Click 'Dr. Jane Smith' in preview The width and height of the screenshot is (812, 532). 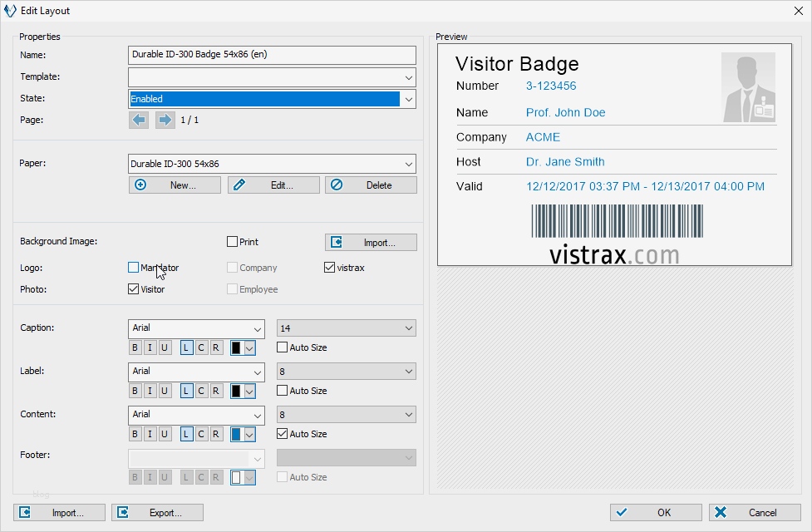click(565, 161)
